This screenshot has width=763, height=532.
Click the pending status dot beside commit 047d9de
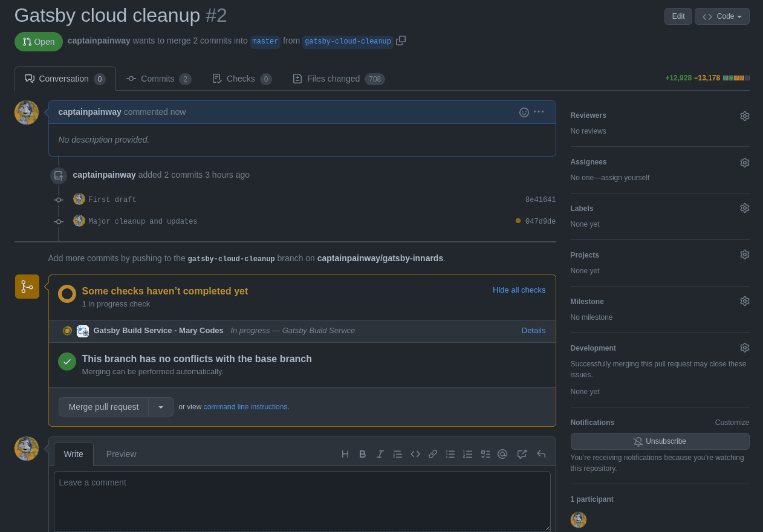pos(518,221)
